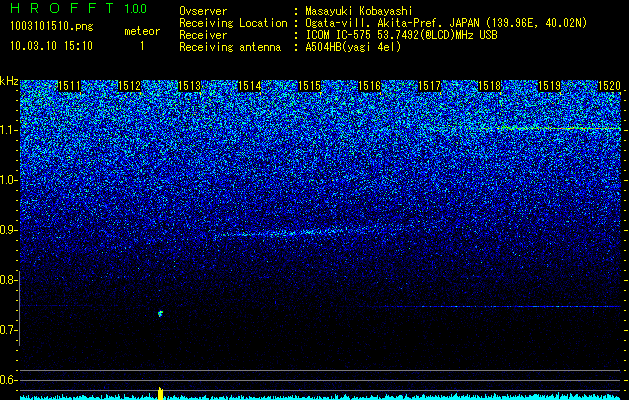Image resolution: width=629 pixels, height=400 pixels.
Task: Click the 1518 time marker
Action: tap(490, 86)
